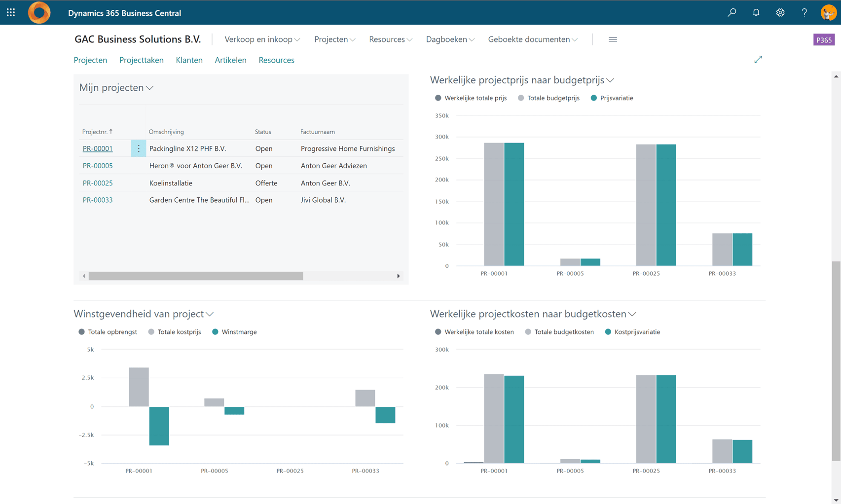841x504 pixels.
Task: Open the user account avatar
Action: (x=829, y=13)
